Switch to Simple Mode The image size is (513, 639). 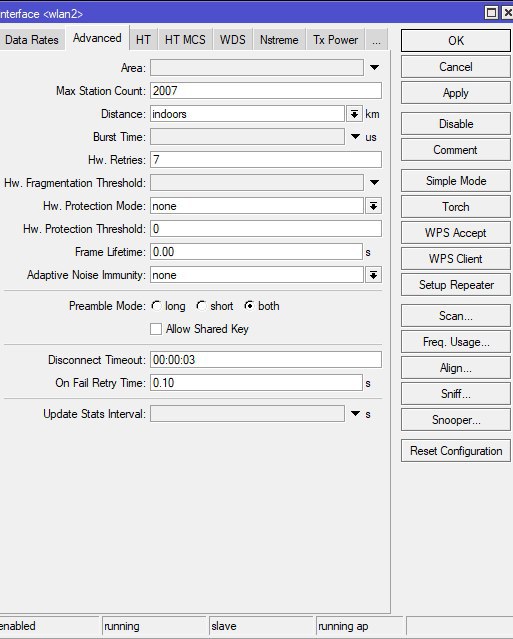(x=456, y=181)
